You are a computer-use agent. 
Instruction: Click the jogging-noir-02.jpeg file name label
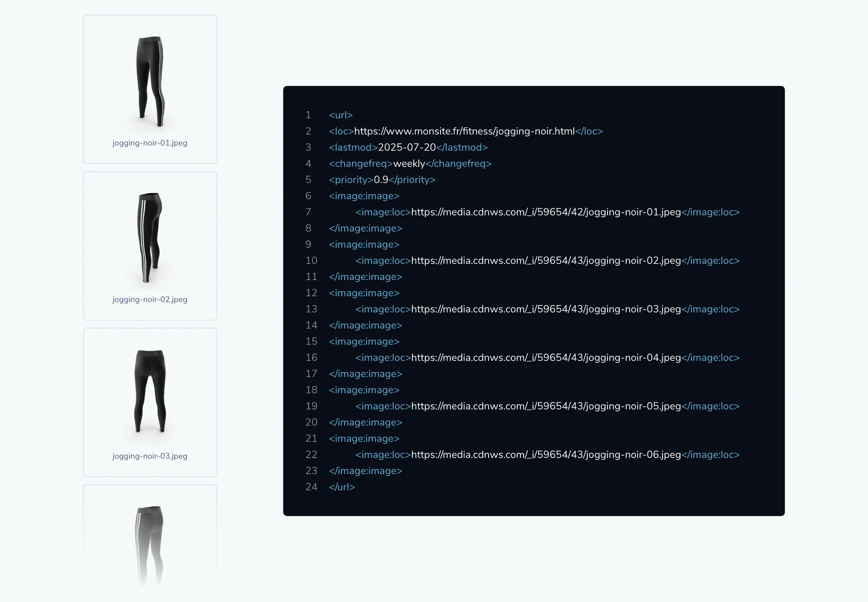[150, 299]
